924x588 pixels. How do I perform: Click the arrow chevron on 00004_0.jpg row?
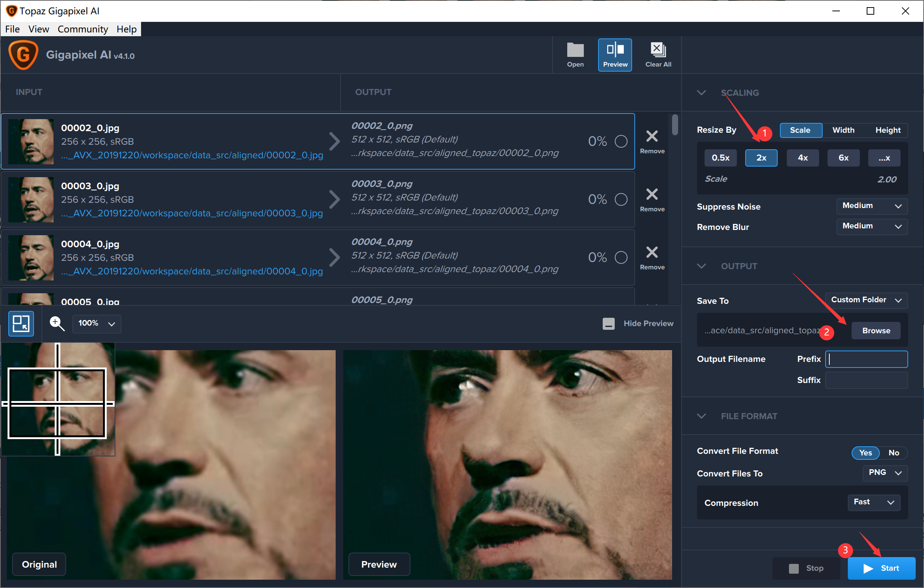(335, 257)
